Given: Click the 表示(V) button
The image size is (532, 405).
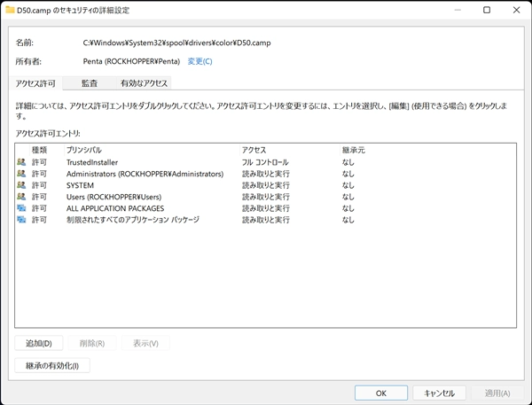Looking at the screenshot, I should [x=145, y=343].
